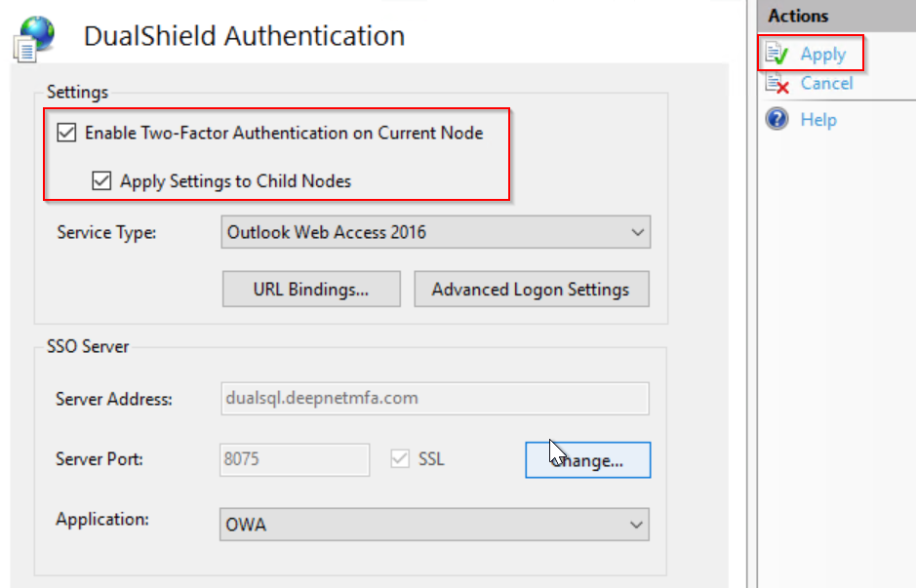Click the Service Type dropdown arrow
The image size is (916, 588).
click(x=638, y=233)
